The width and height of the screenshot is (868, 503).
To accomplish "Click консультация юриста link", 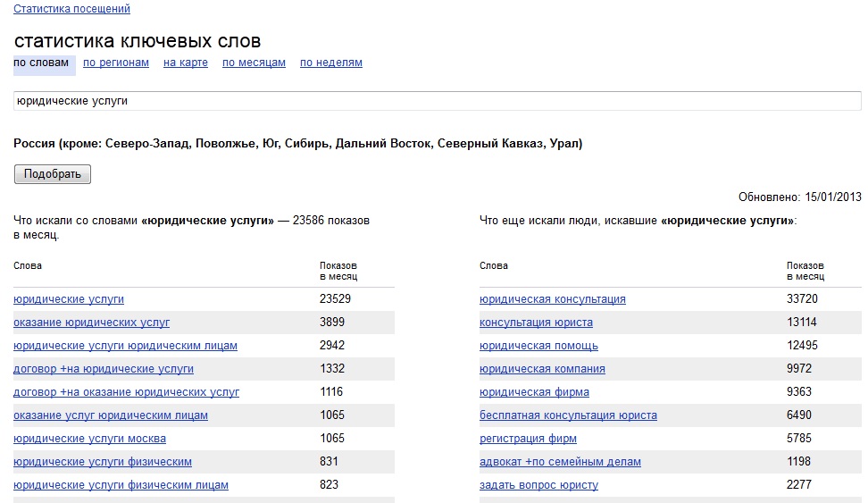I will click(x=536, y=323).
